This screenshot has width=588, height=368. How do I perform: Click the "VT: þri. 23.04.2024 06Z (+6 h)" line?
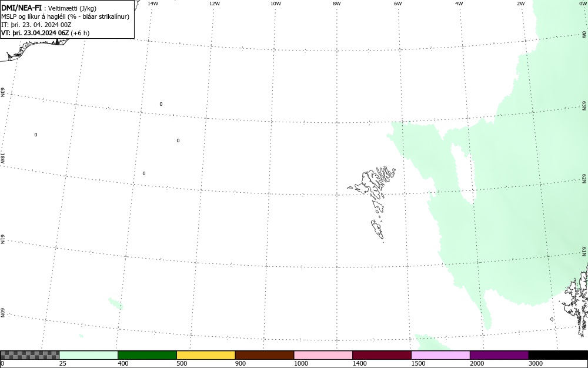click(x=45, y=33)
